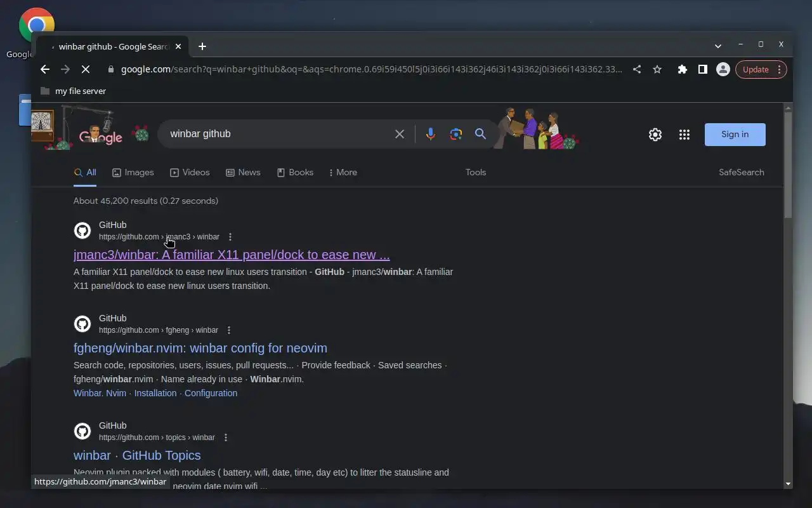Open the tab search chevron
This screenshot has width=812, height=508.
click(x=717, y=46)
